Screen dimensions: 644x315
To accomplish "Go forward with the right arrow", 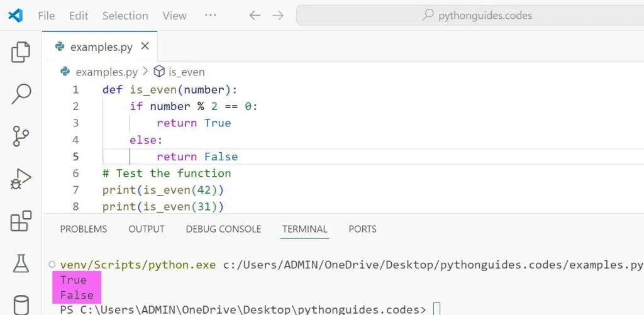I will [x=278, y=16].
